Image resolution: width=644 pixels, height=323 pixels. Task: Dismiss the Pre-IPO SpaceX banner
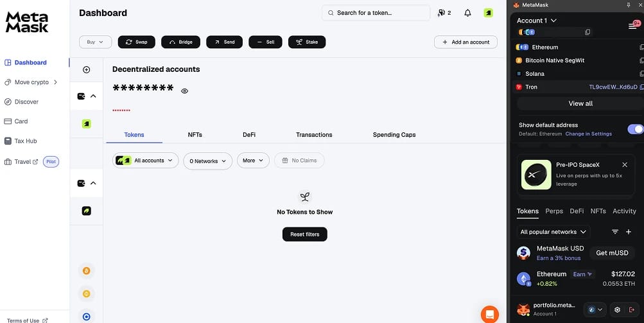click(625, 165)
